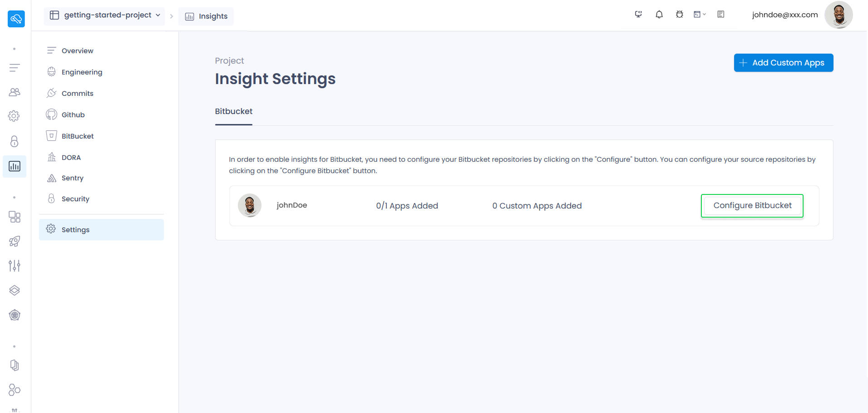
Task: Open the layers stack icon in rail
Action: pyautogui.click(x=15, y=290)
